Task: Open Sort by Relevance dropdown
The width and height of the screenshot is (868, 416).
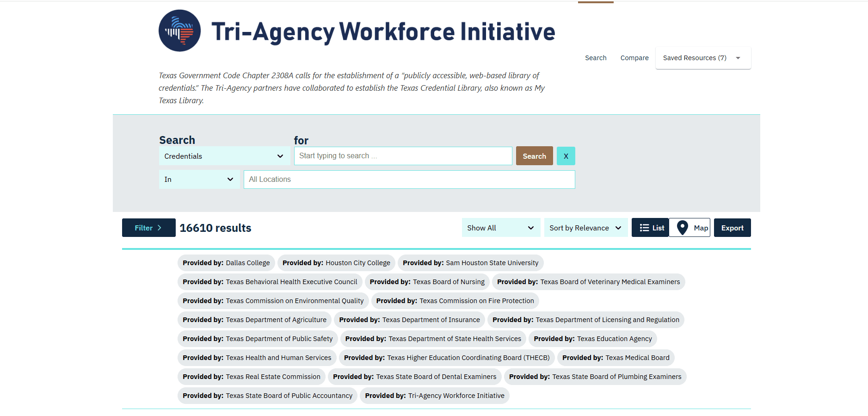Action: (585, 228)
